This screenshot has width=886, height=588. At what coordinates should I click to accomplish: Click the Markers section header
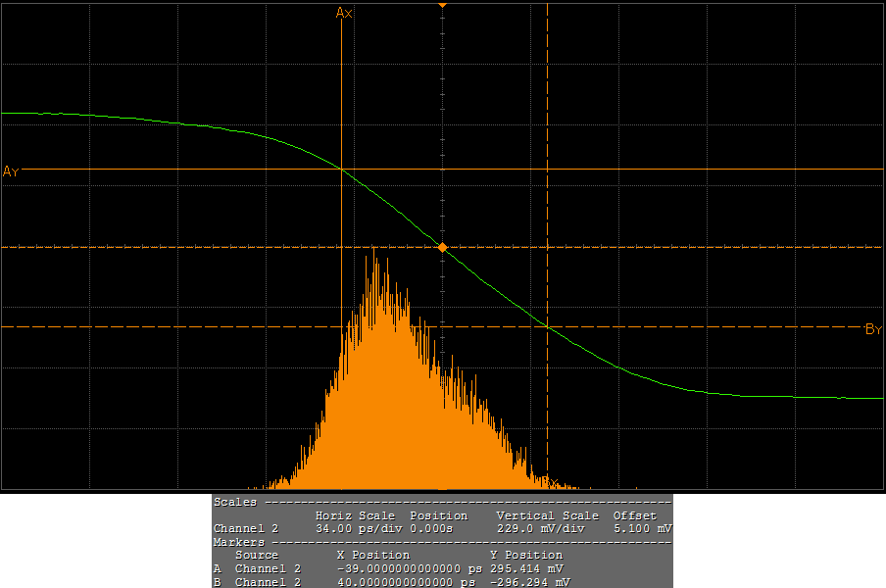click(239, 542)
